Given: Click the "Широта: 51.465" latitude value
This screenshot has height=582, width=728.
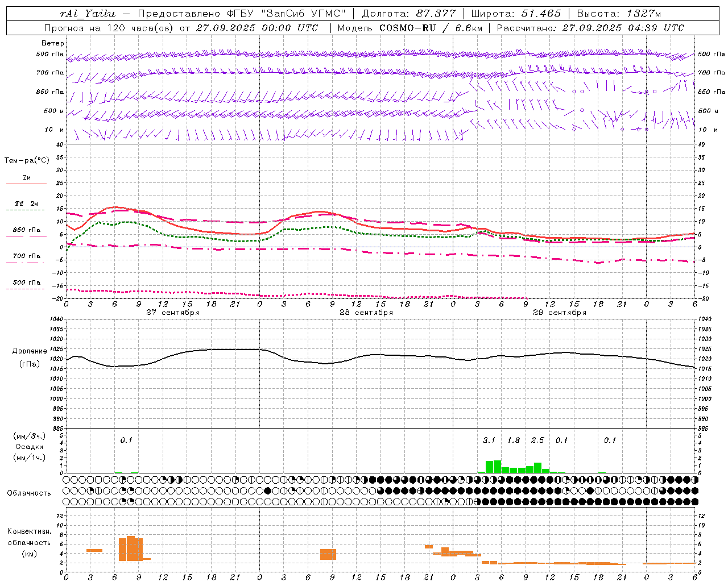Looking at the screenshot, I should pyautogui.click(x=516, y=14).
